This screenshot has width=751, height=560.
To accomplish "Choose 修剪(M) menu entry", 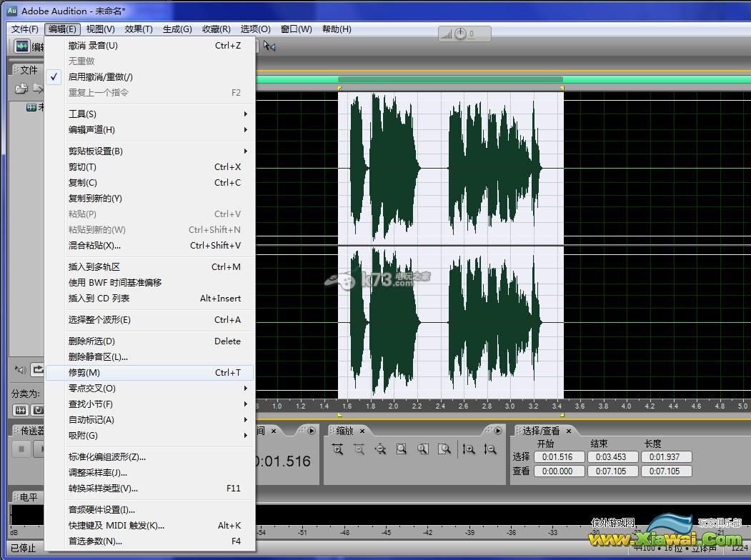I will click(149, 372).
